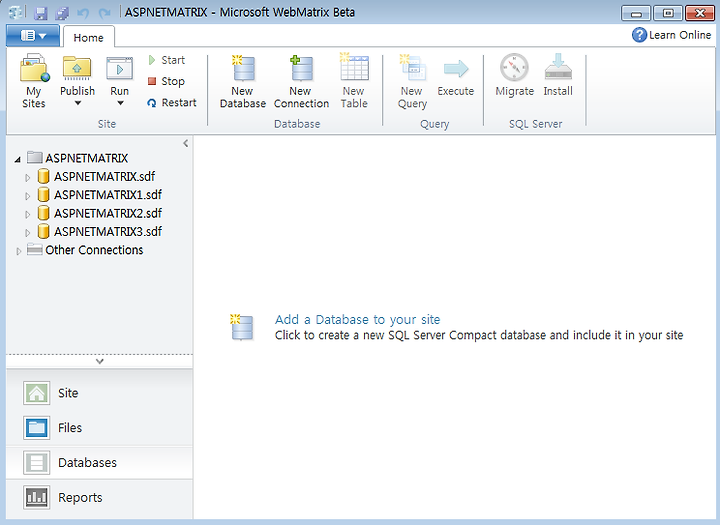Click the Undo icon in title bar
The image size is (720, 525).
(83, 12)
